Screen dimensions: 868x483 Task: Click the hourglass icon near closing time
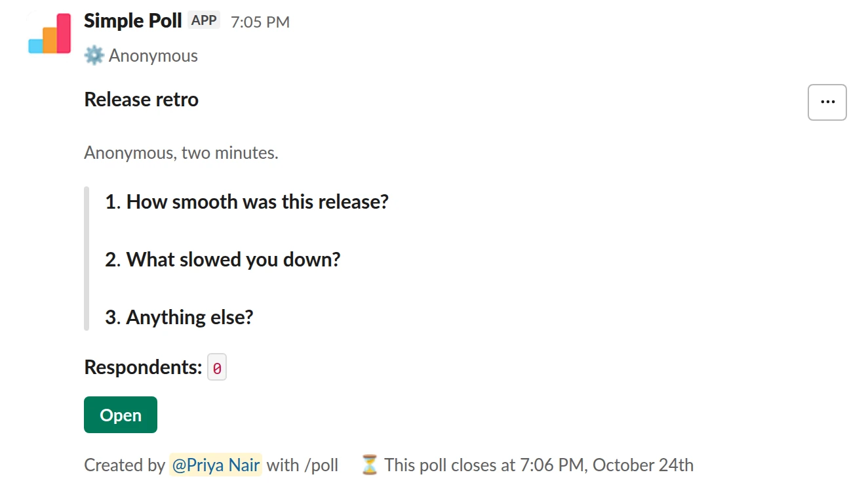[370, 465]
